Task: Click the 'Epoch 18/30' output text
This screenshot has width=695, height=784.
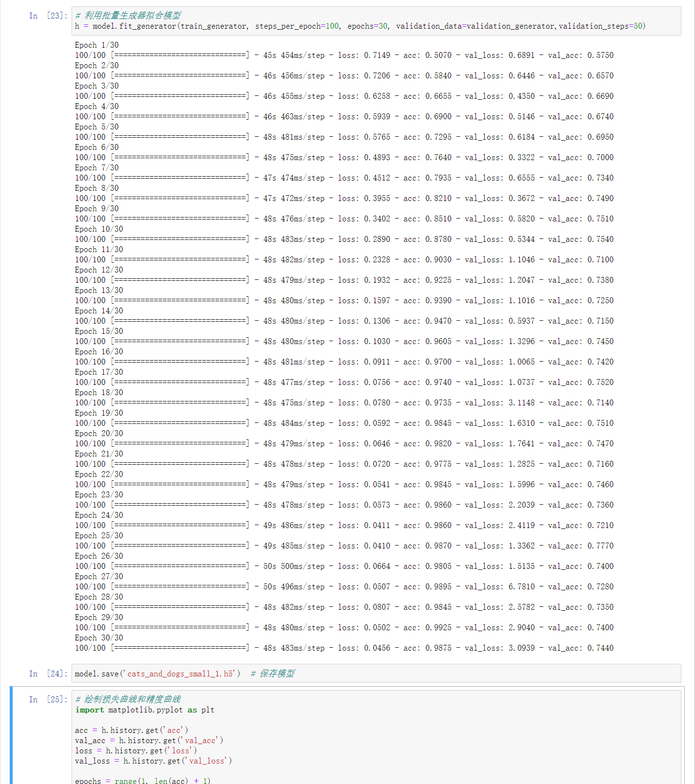Action: 99,393
